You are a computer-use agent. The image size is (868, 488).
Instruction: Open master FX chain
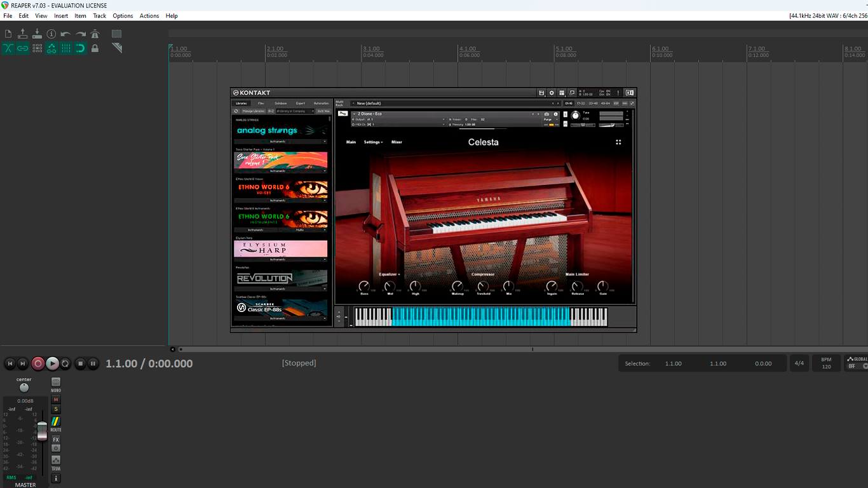tap(56, 440)
